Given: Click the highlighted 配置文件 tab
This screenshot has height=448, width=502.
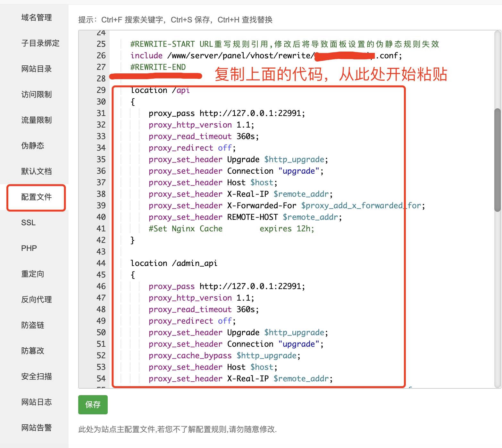Looking at the screenshot, I should tap(36, 197).
